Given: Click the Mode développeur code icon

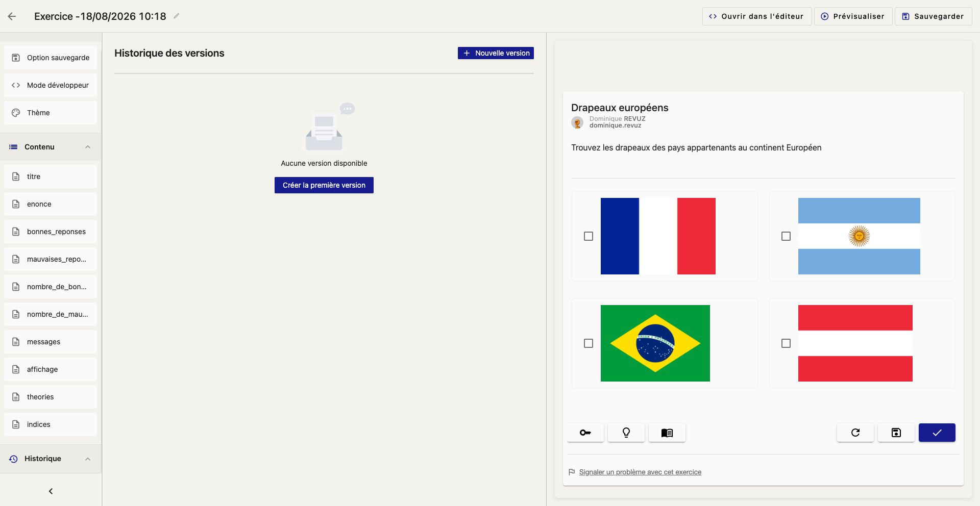Looking at the screenshot, I should tap(16, 85).
